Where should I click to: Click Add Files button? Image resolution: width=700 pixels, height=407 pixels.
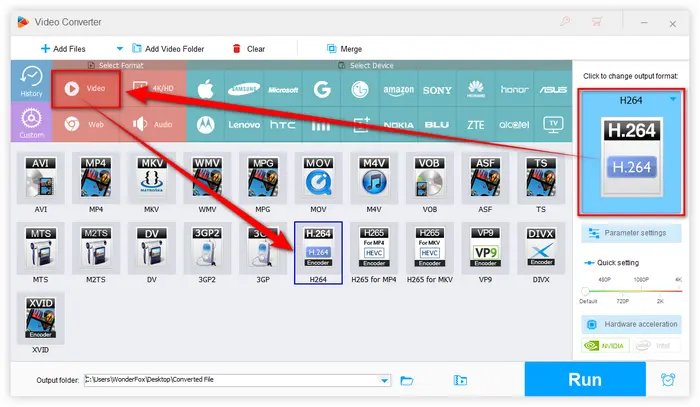63,49
